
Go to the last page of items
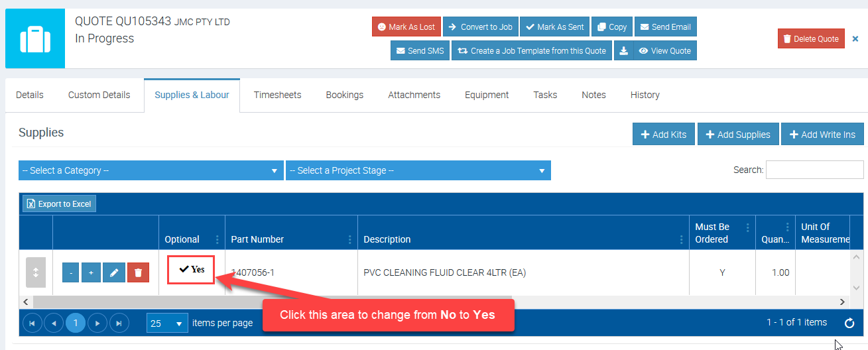coord(119,323)
